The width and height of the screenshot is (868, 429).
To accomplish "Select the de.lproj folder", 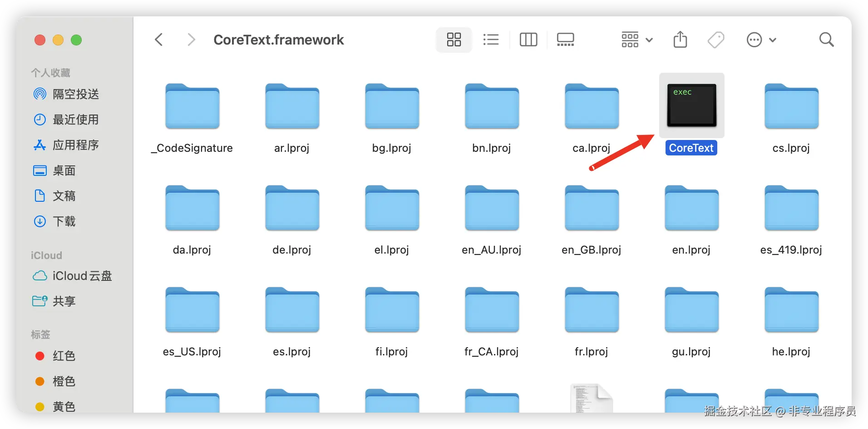I will click(x=292, y=208).
